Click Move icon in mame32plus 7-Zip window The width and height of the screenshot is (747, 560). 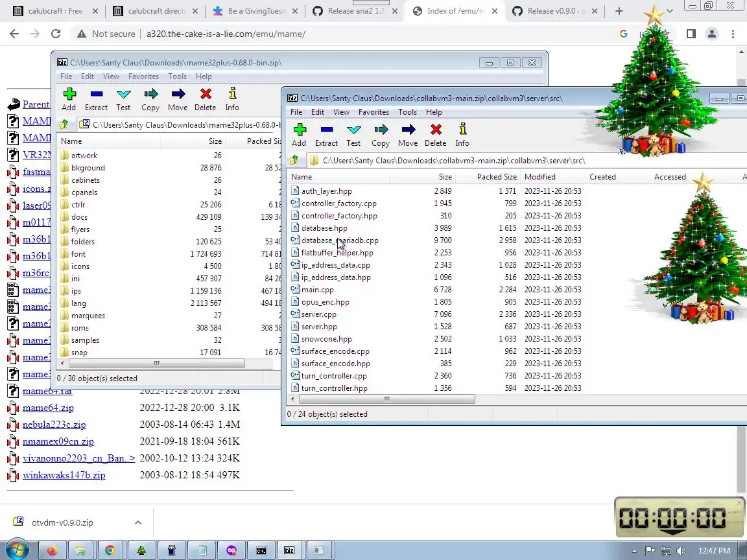coord(178,94)
